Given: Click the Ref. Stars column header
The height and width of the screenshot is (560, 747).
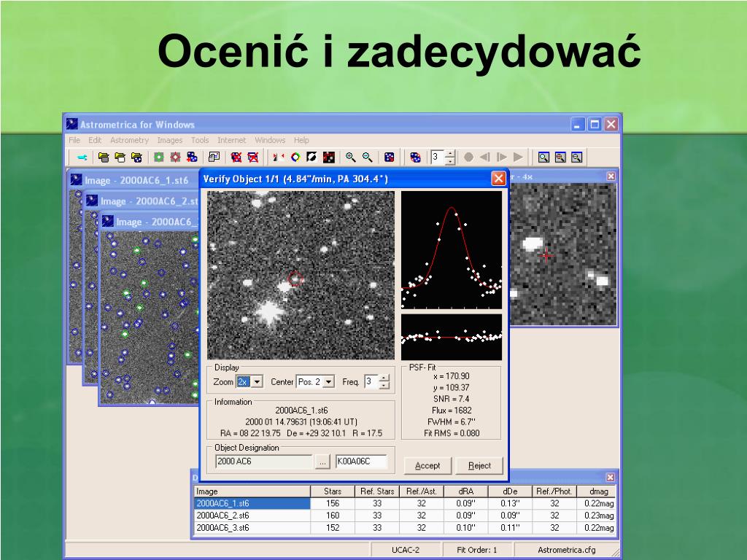Looking at the screenshot, I should click(377, 491).
